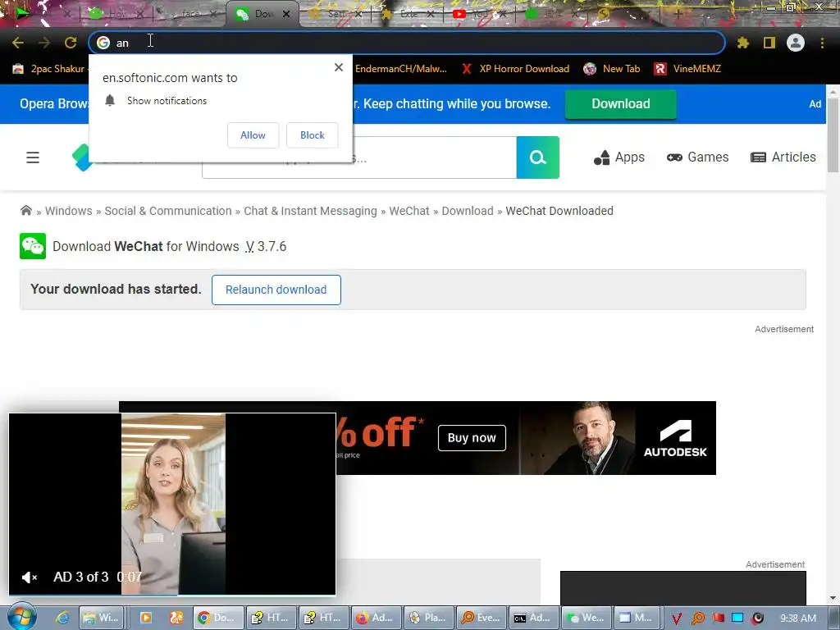Open Event Viewer taskbar button
840x630 pixels.
(x=481, y=618)
